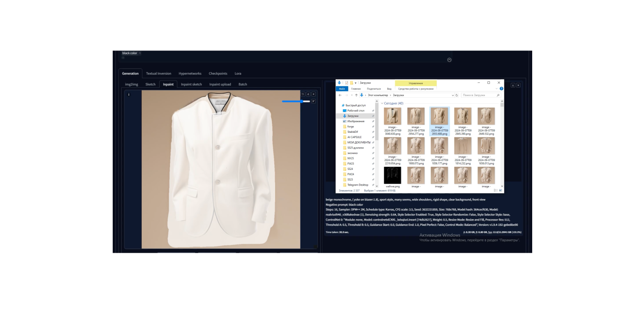Image resolution: width=644 pixels, height=322 pixels.
Task: Download the generated output image
Action: [513, 85]
